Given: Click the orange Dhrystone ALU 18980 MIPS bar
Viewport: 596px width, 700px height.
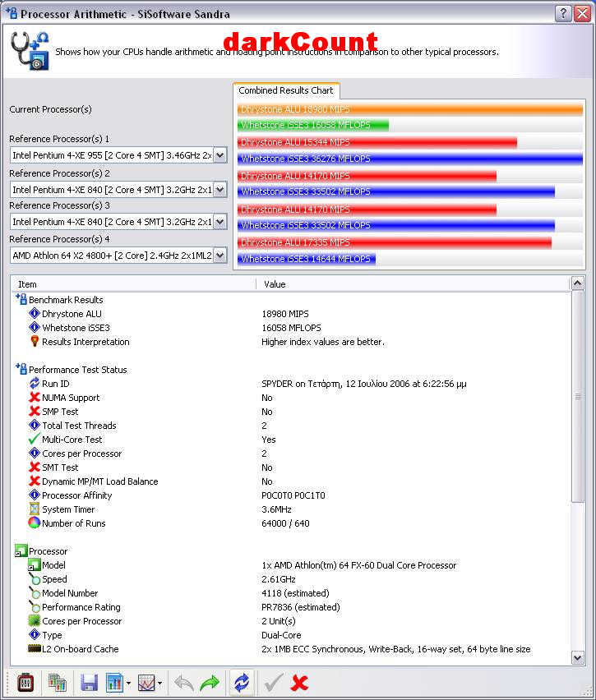Looking at the screenshot, I should pos(410,109).
